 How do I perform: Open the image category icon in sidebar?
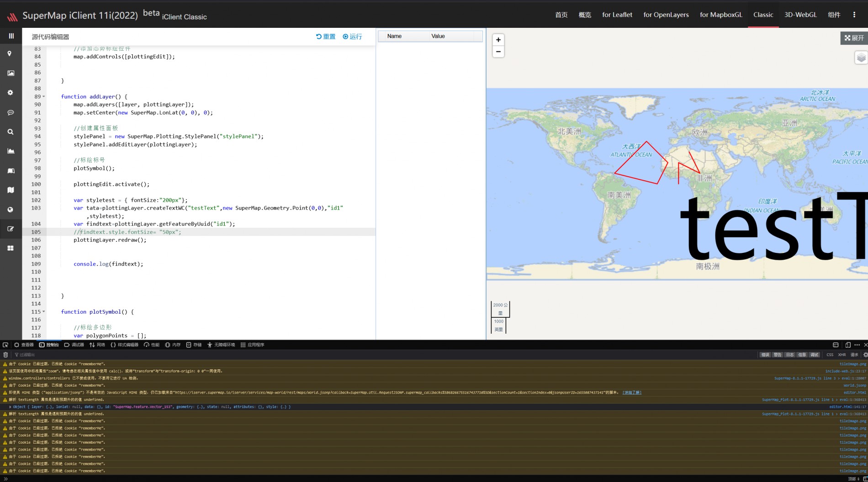11,73
